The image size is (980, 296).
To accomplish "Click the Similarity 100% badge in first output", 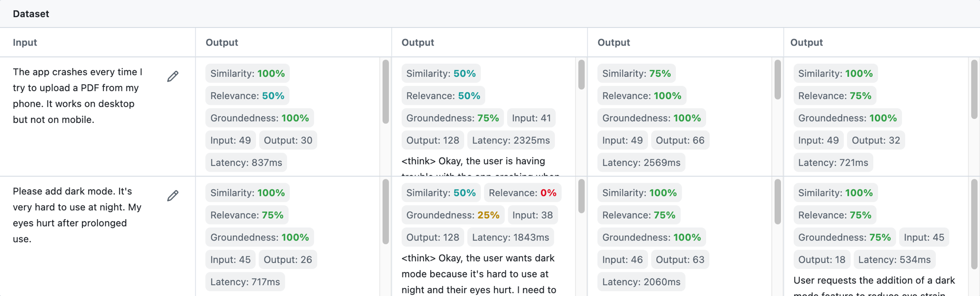I will click(x=247, y=73).
